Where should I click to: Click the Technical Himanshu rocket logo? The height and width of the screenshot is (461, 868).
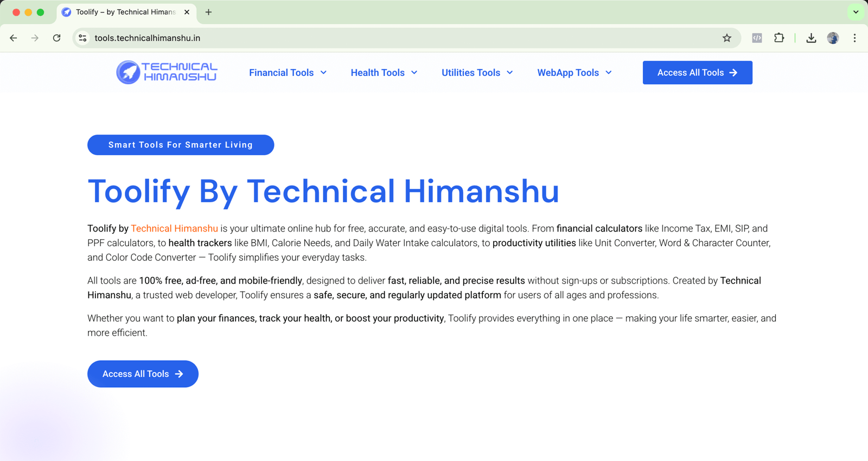click(167, 72)
